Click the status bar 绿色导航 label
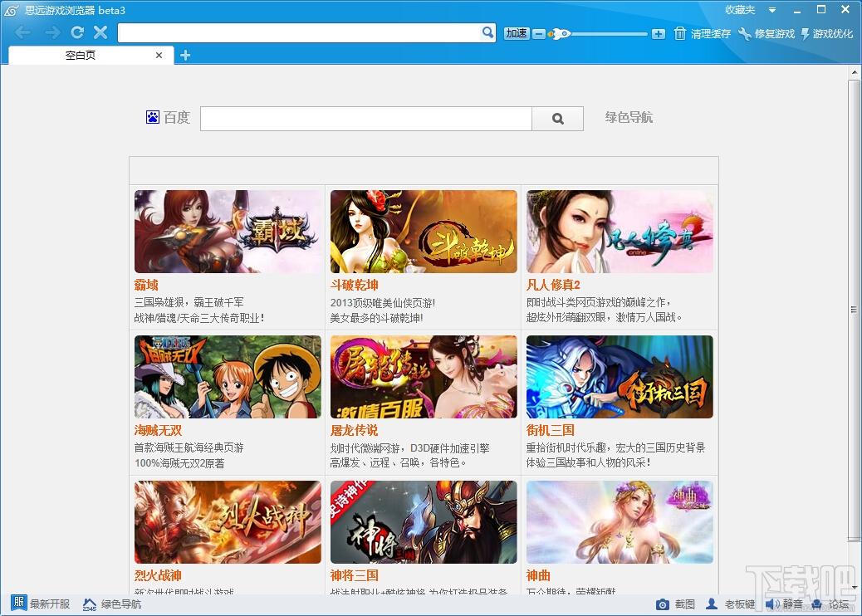 click(x=121, y=604)
